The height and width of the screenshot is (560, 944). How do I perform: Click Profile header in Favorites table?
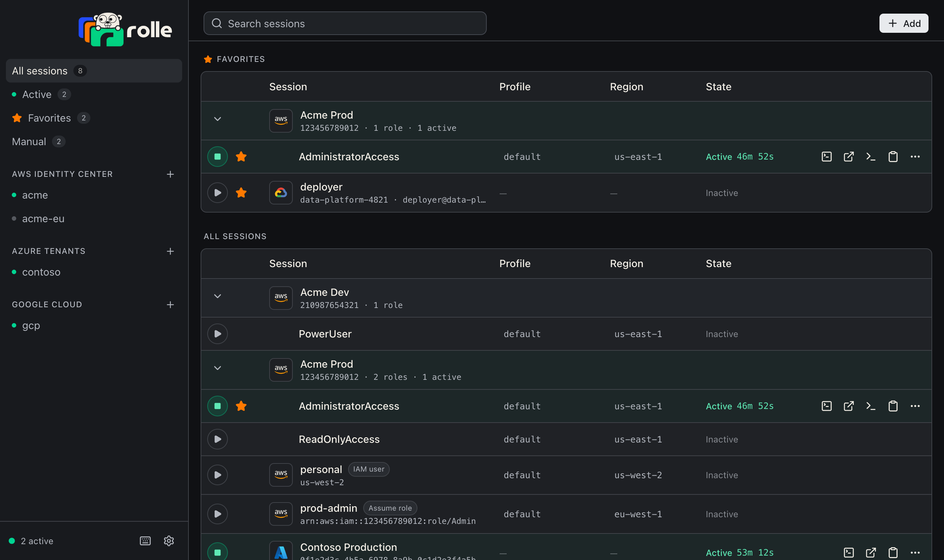coord(515,87)
